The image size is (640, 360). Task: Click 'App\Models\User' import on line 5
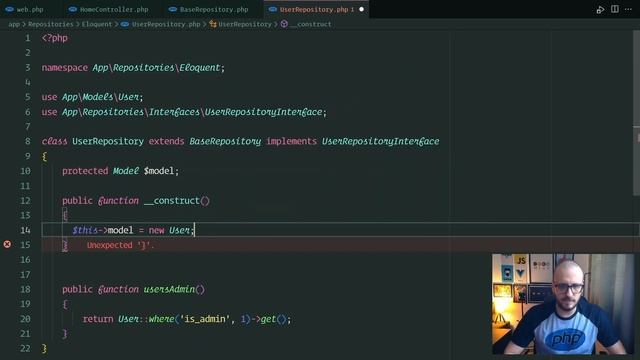(x=100, y=97)
